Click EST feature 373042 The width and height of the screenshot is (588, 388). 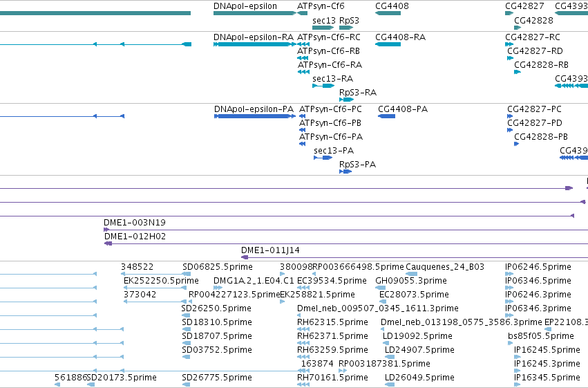(x=155, y=302)
